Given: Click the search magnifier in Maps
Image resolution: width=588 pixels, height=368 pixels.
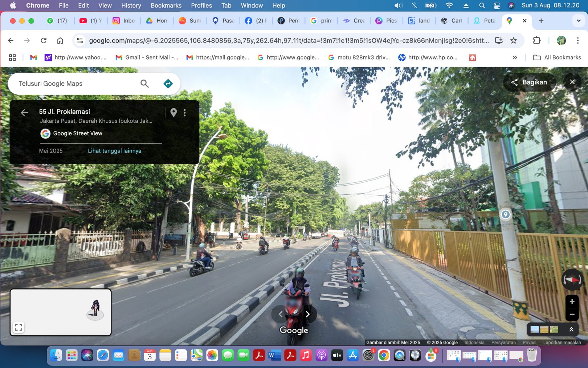Looking at the screenshot, I should [144, 84].
